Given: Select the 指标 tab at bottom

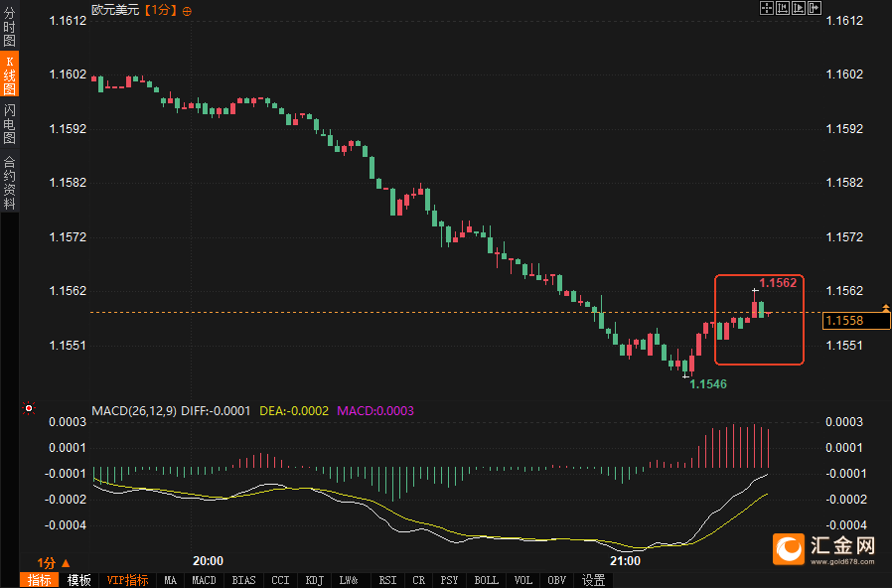Looking at the screenshot, I should [40, 580].
